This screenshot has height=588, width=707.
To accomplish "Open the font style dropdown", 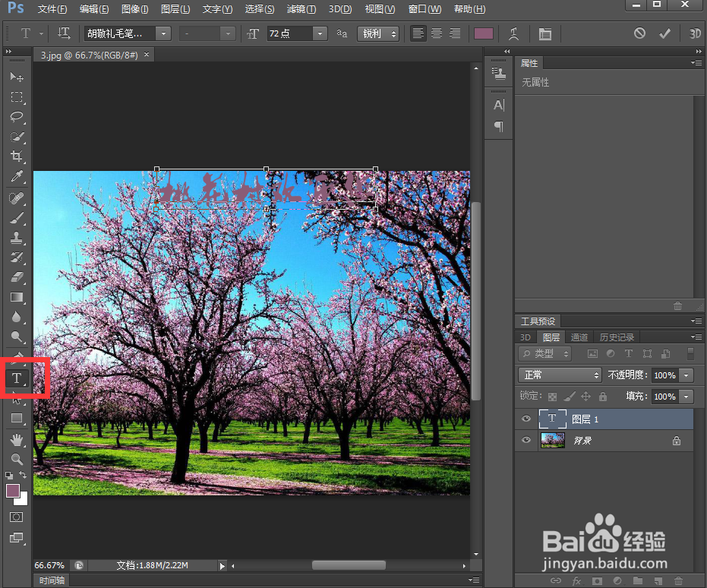I will point(228,33).
